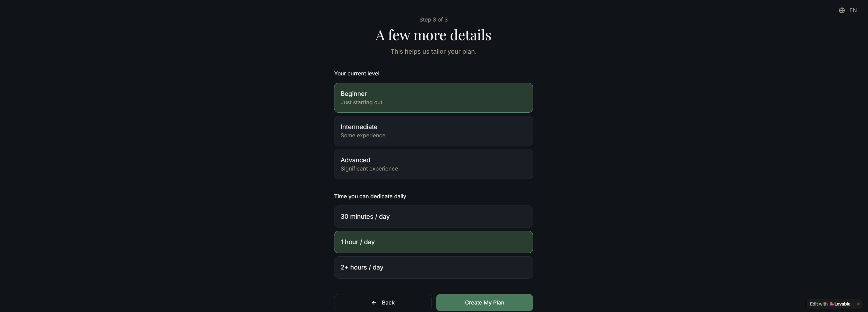Click the back arrow icon

coord(374,302)
